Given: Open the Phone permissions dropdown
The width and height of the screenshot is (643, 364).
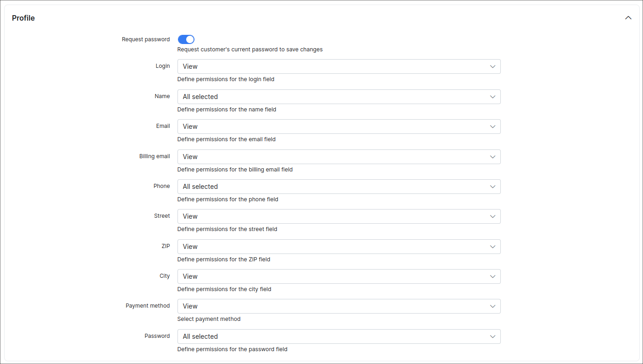Looking at the screenshot, I should click(338, 187).
